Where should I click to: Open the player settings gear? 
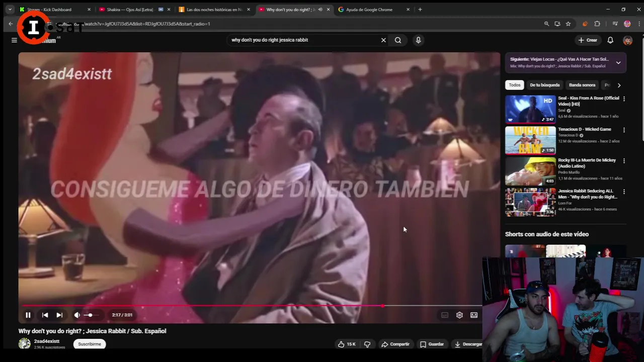pyautogui.click(x=459, y=315)
